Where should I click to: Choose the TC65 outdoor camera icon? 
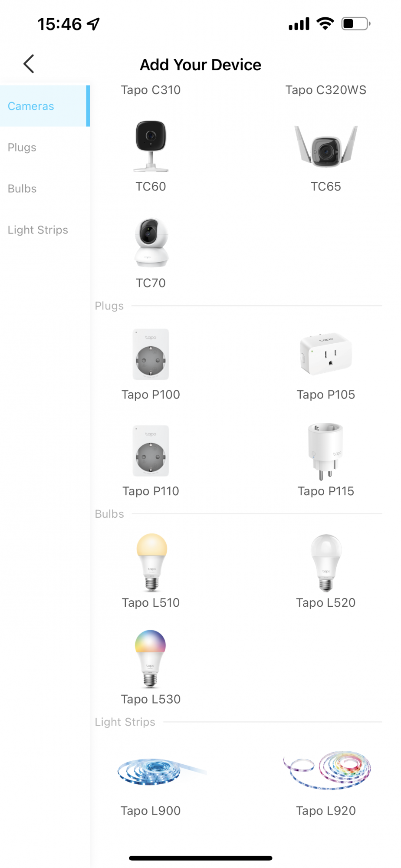tap(325, 147)
